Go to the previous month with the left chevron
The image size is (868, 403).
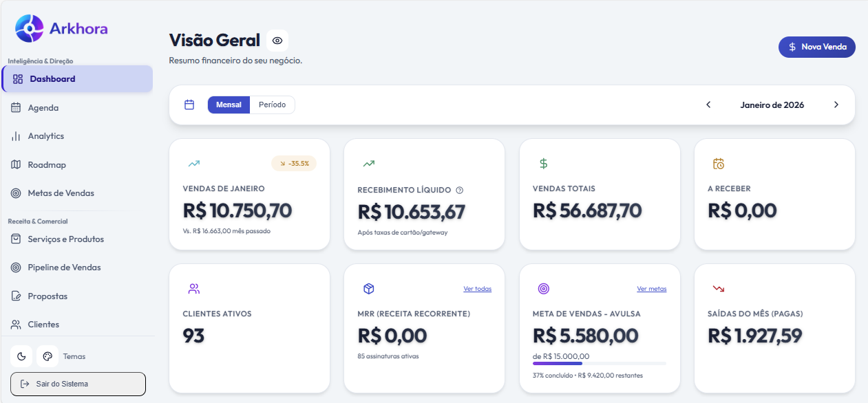point(708,105)
